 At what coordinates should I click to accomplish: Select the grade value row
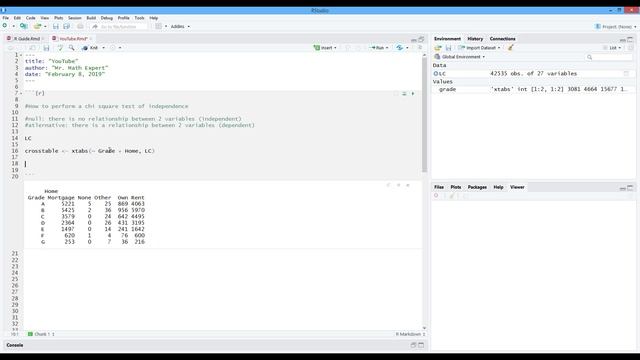pyautogui.click(x=533, y=89)
